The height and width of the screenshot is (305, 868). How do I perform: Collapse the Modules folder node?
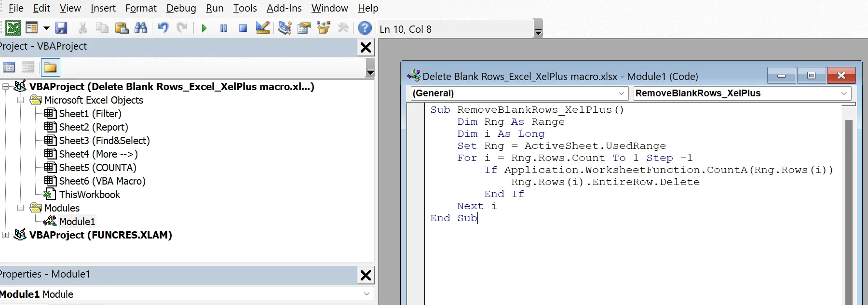(21, 208)
